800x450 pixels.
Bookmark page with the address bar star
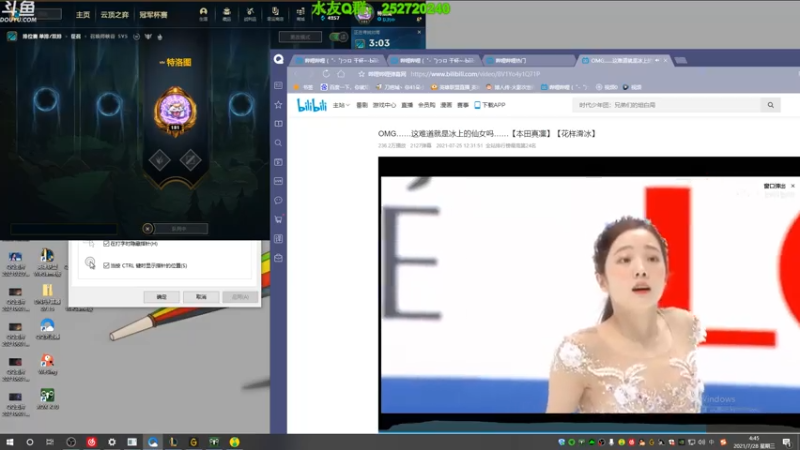point(361,74)
